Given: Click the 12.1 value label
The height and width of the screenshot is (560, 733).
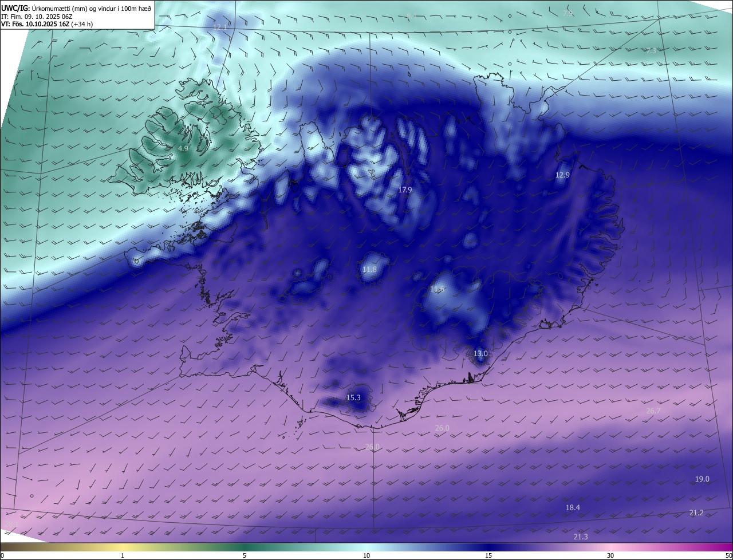Looking at the screenshot, I should click(x=220, y=27).
